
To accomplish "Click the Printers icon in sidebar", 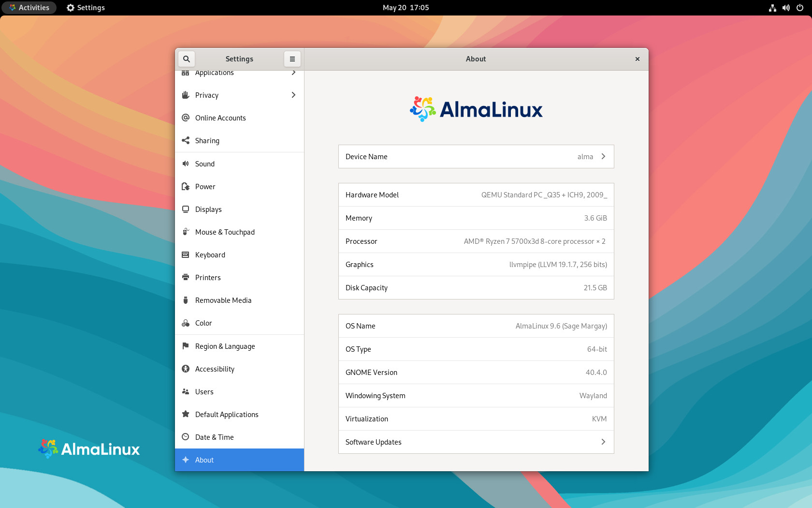I will (x=186, y=277).
